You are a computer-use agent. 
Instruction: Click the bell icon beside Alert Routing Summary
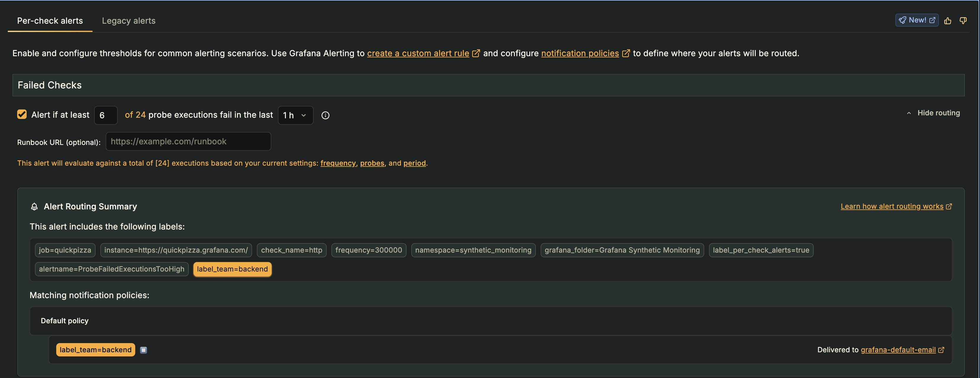click(34, 206)
